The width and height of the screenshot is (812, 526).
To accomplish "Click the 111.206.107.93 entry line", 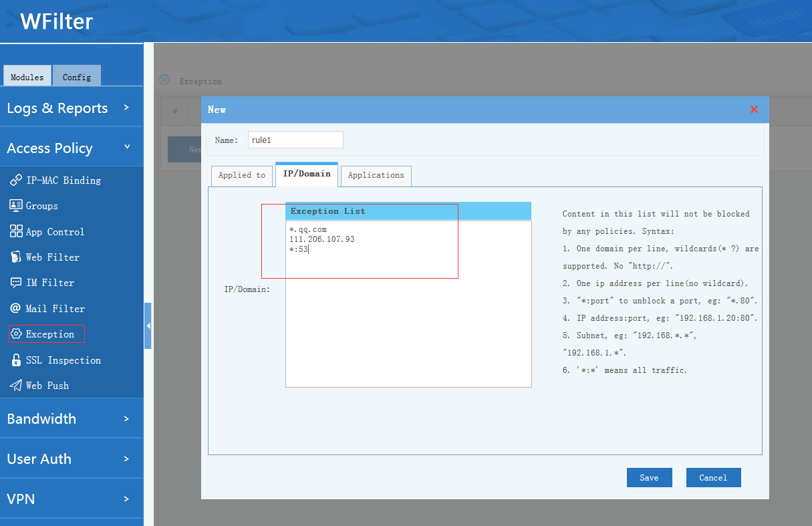I will point(322,239).
